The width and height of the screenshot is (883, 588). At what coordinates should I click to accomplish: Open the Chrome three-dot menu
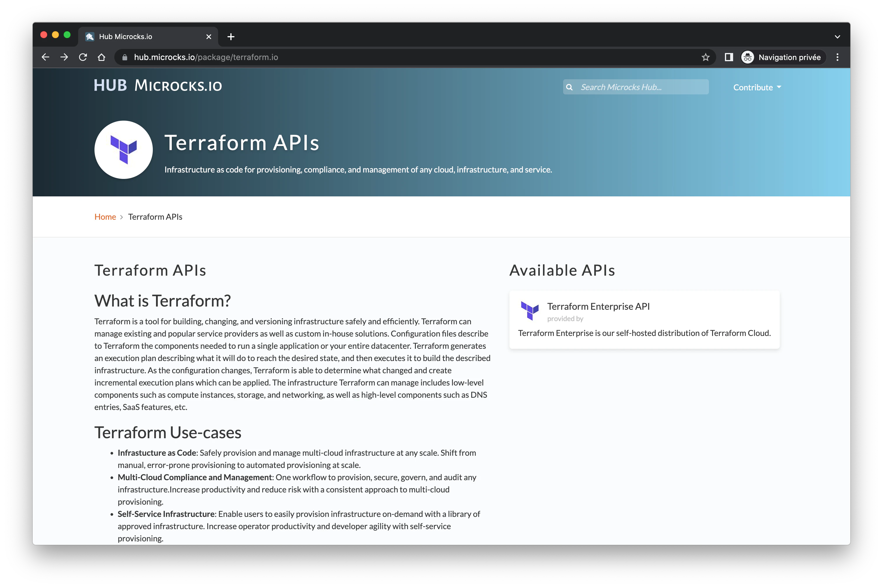(837, 57)
